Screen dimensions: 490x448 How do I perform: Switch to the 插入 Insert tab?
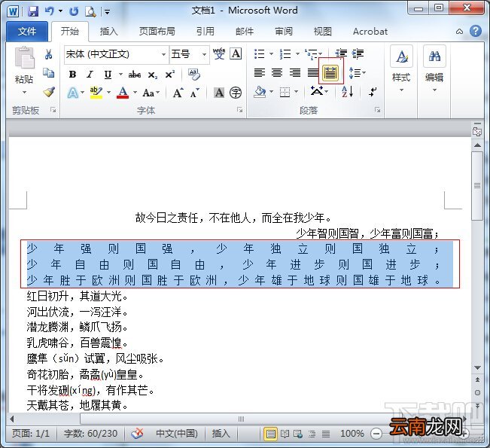point(108,32)
